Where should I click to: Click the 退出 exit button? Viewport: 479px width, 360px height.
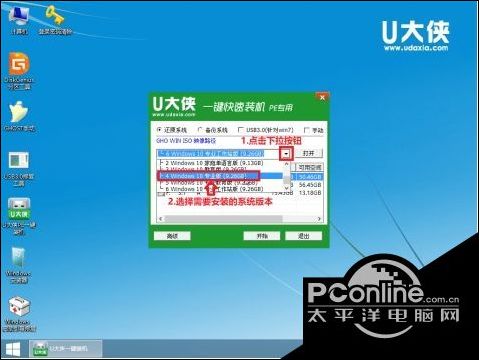304,236
